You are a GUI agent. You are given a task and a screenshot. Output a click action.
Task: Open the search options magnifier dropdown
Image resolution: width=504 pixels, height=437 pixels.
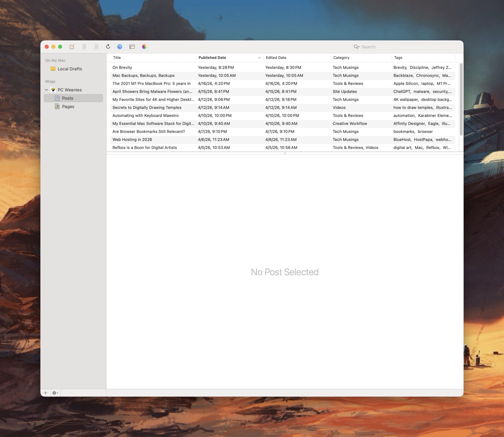[357, 47]
